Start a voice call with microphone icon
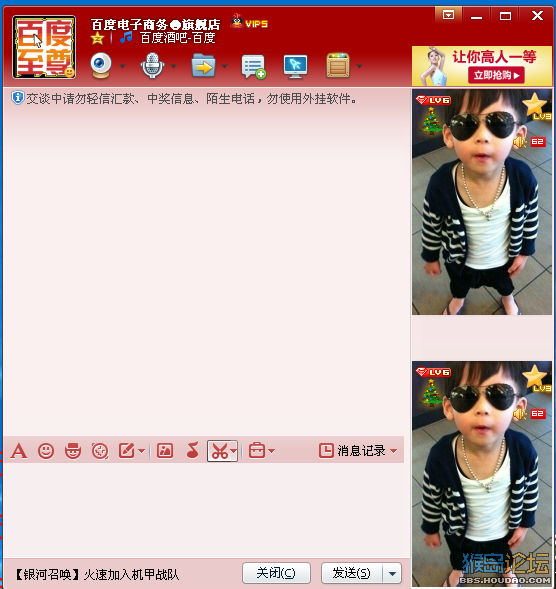Image resolution: width=556 pixels, height=589 pixels. (x=152, y=65)
